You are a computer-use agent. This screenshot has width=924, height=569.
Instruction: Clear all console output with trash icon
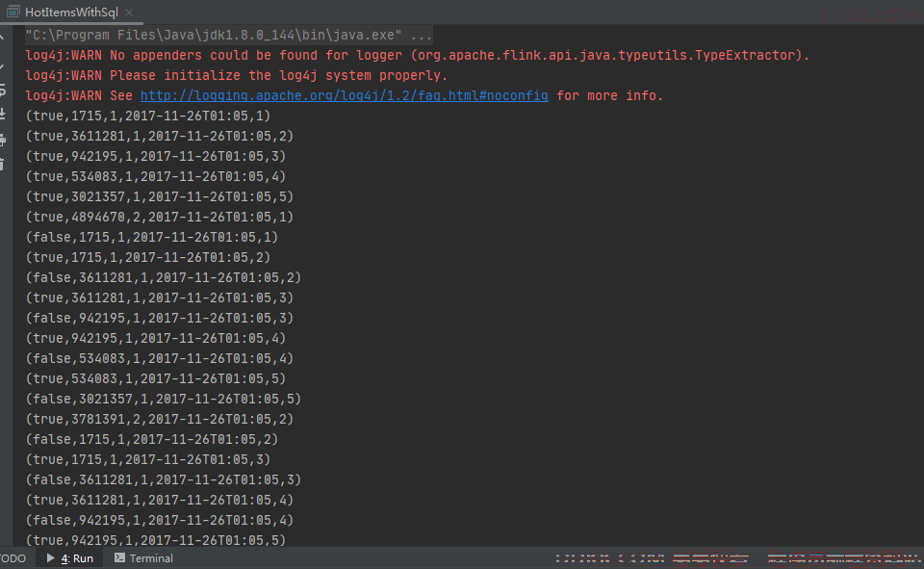(x=2, y=165)
